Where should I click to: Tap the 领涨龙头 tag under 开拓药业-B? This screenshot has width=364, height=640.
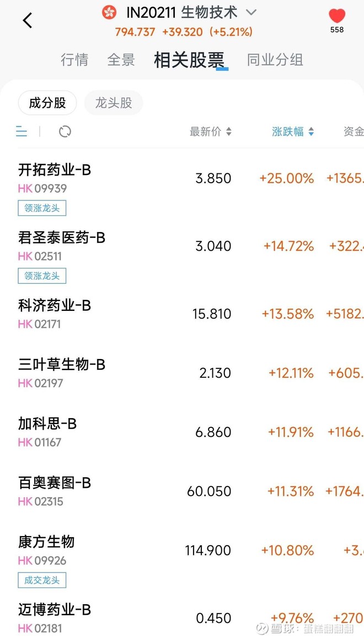click(42, 208)
